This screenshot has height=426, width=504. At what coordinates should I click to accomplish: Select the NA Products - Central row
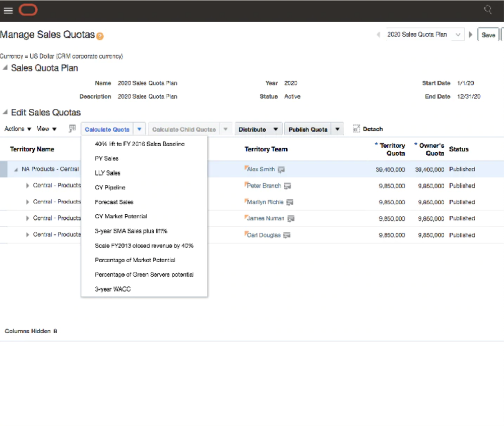pos(50,169)
